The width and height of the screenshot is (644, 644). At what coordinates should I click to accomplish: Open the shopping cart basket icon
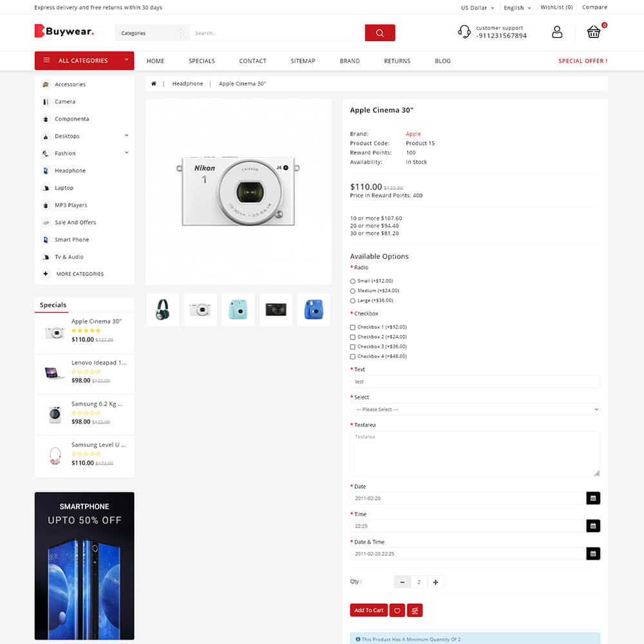pyautogui.click(x=593, y=32)
